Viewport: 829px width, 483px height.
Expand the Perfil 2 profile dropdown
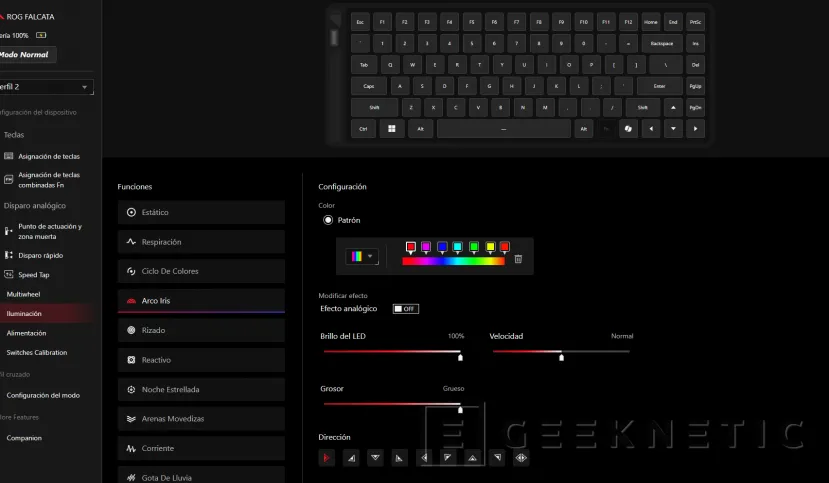(45, 87)
